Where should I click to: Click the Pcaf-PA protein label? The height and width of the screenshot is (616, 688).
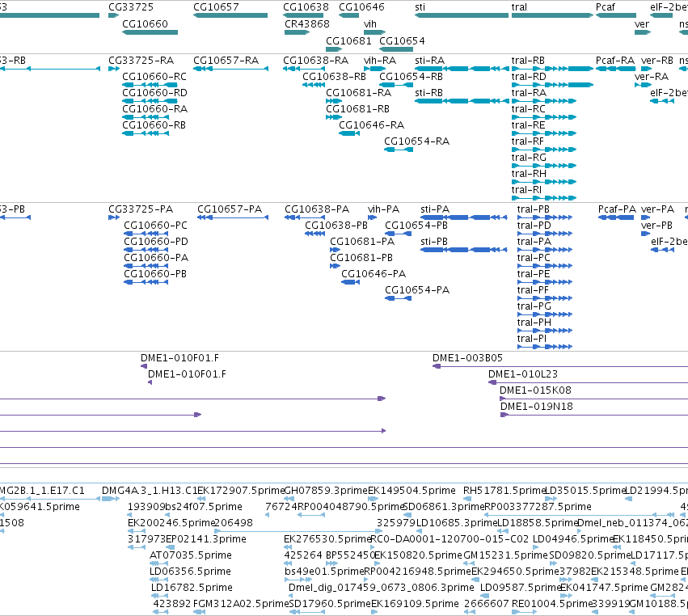pos(617,209)
